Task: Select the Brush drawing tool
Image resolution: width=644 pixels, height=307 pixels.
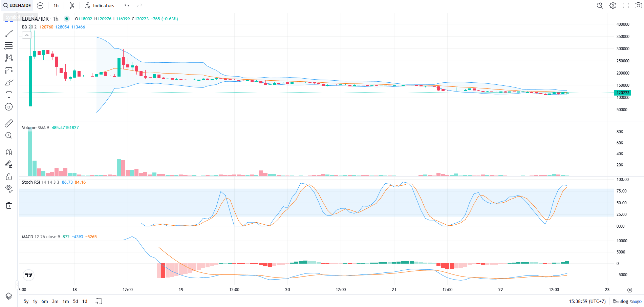Action: click(9, 82)
